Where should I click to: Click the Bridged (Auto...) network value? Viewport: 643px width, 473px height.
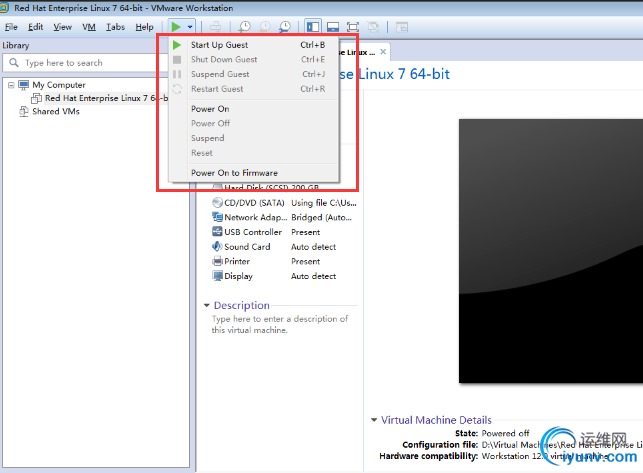pyautogui.click(x=322, y=217)
